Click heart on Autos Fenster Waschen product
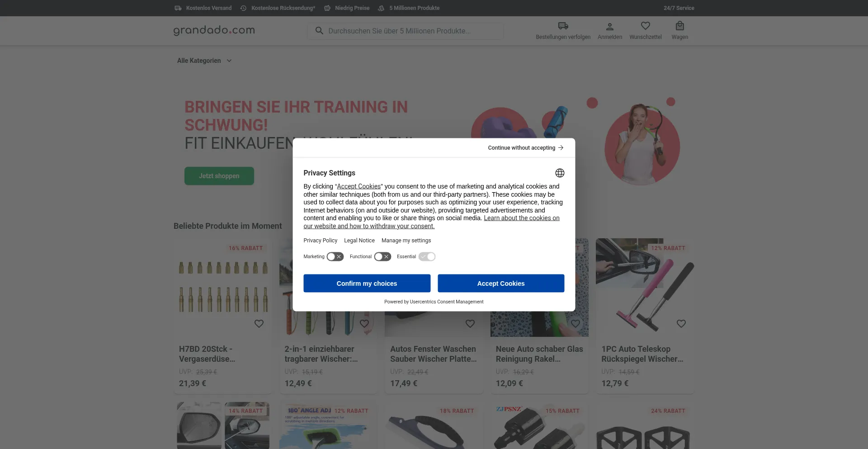868x449 pixels. click(x=470, y=324)
